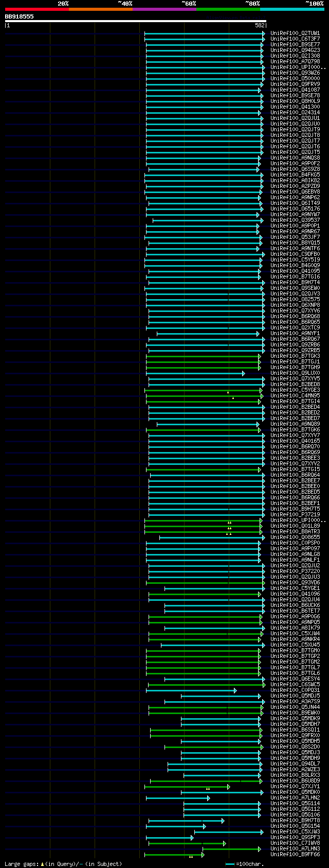Click the Large gaps legend text
The image size is (329, 868).
click(63, 864)
